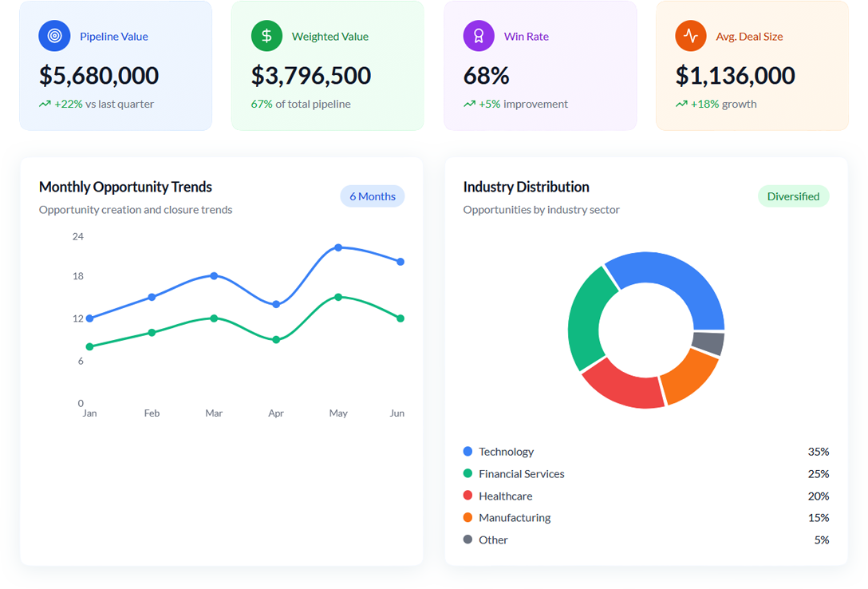Click the 68% win rate value
Viewport: 868px width, 589px height.
[x=486, y=76]
